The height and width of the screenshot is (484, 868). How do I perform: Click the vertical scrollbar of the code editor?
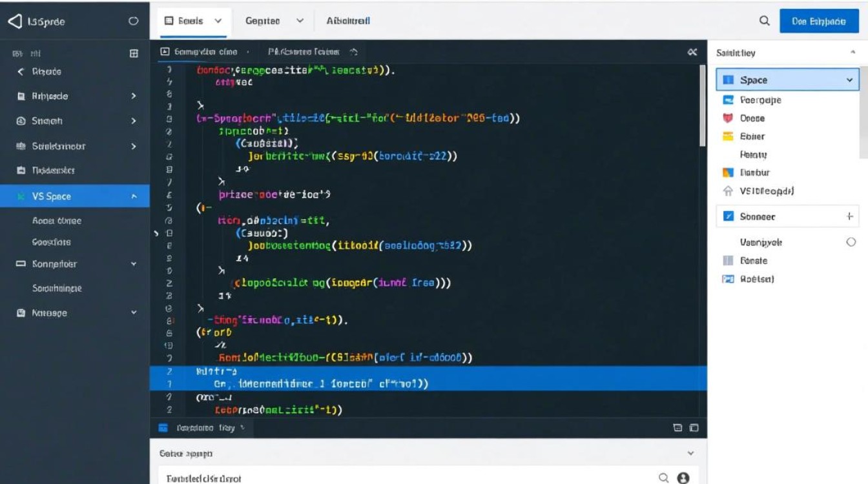[x=703, y=105]
